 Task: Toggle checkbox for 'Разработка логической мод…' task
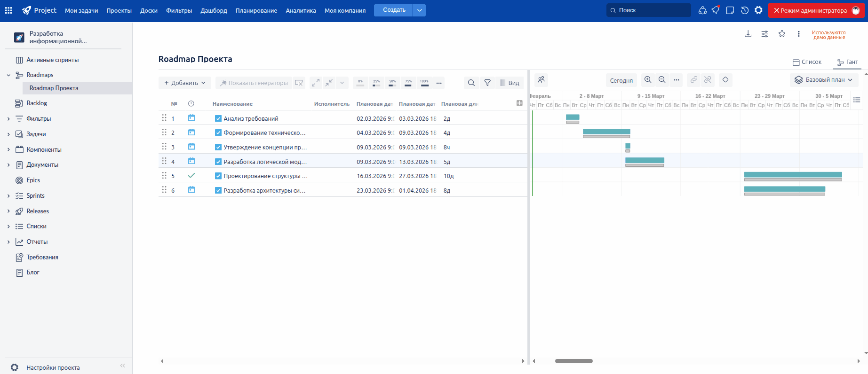click(x=218, y=162)
